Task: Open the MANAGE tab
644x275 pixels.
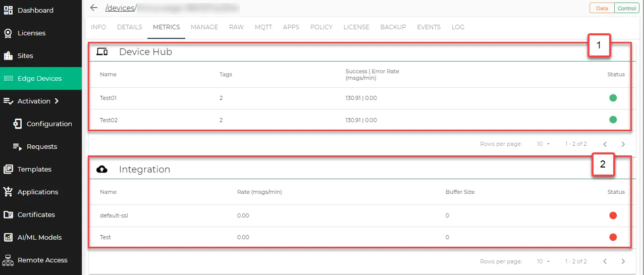Action: pyautogui.click(x=204, y=27)
